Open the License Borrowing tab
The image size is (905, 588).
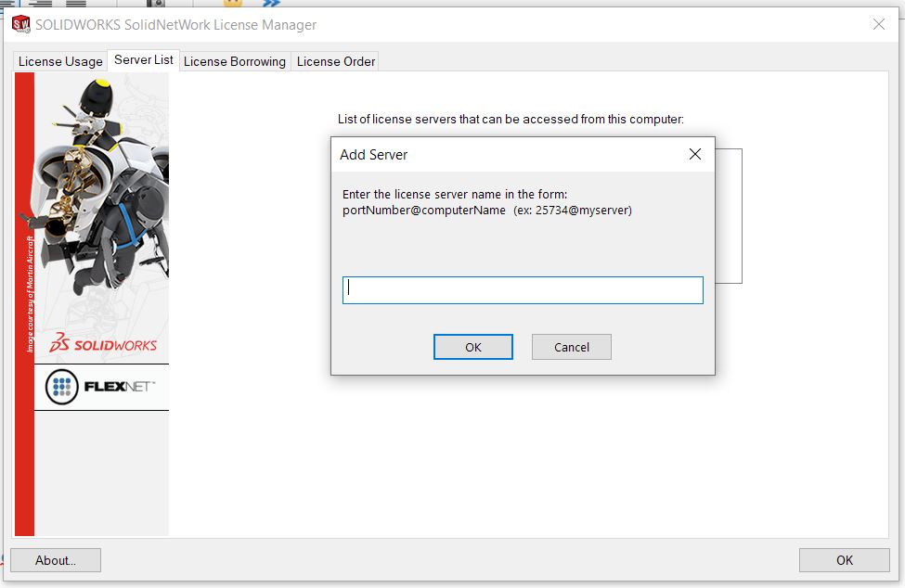tap(234, 61)
